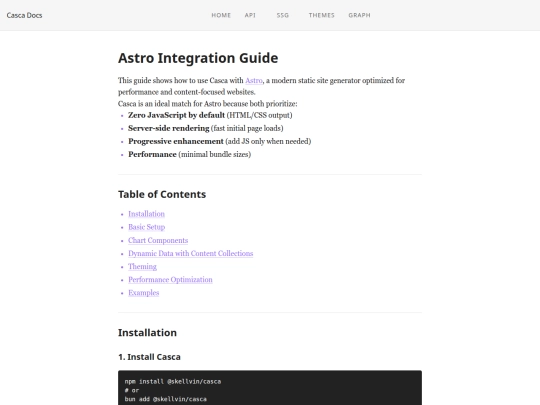Open the THEMES nav item

[x=322, y=15]
